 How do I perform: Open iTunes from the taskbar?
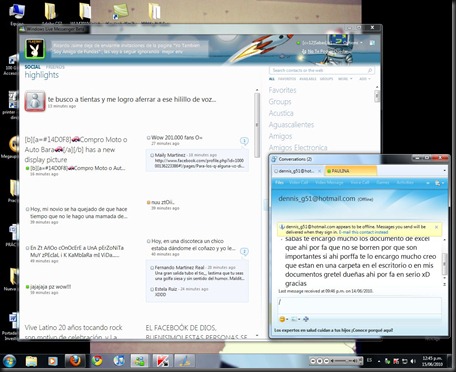point(118,361)
